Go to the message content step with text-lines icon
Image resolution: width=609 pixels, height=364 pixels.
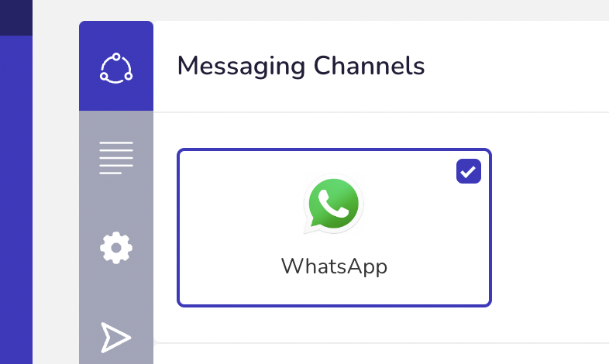coord(116,157)
